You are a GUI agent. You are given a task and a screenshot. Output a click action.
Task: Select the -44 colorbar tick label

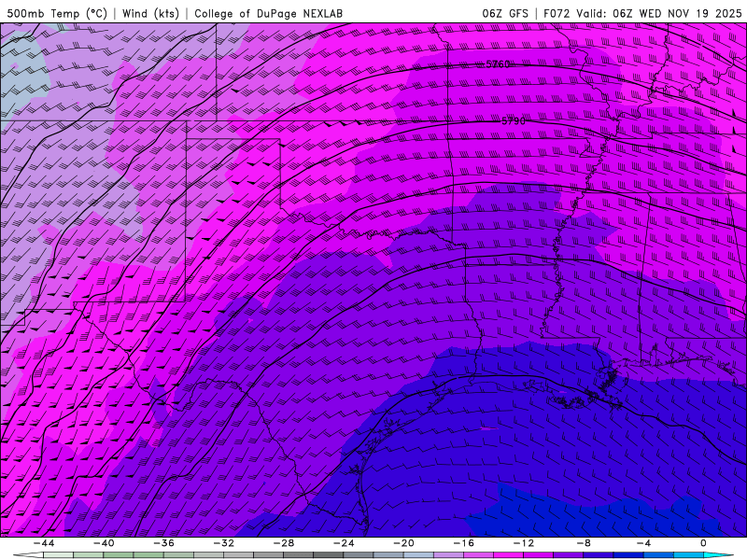(x=44, y=543)
